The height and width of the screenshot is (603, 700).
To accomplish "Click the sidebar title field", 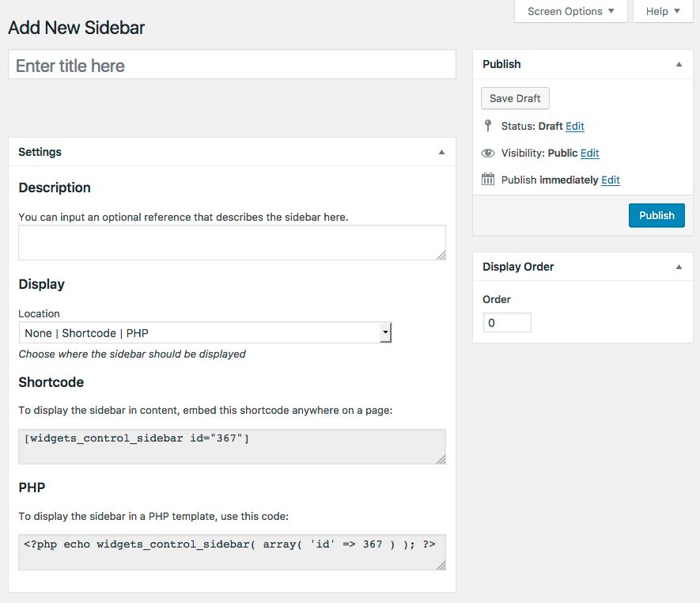I will pos(232,66).
